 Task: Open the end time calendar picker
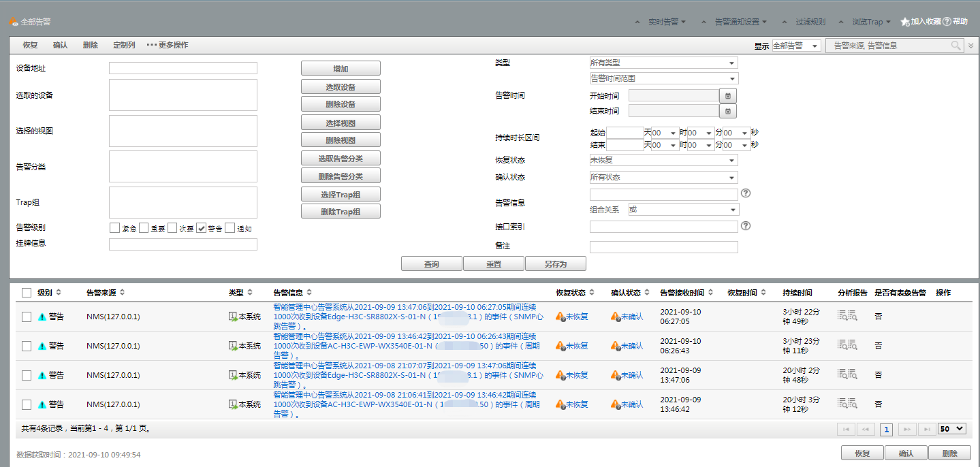(x=727, y=111)
